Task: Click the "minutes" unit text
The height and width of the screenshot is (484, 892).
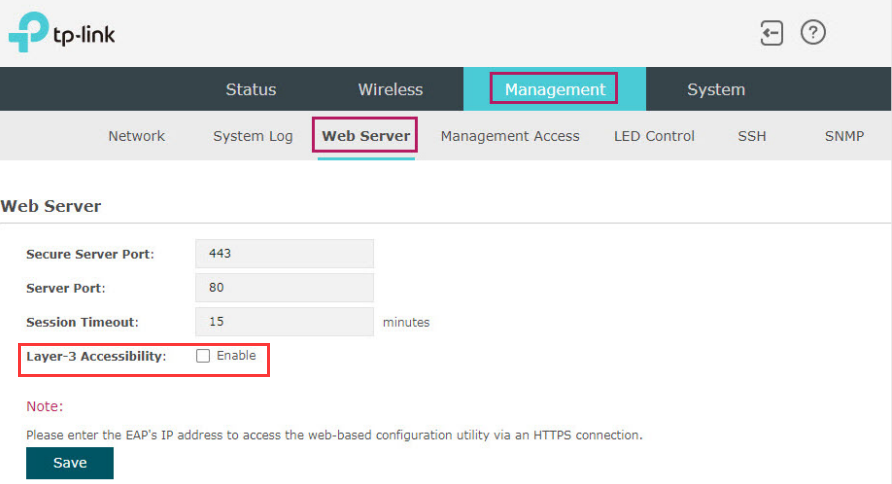Action: pyautogui.click(x=406, y=322)
